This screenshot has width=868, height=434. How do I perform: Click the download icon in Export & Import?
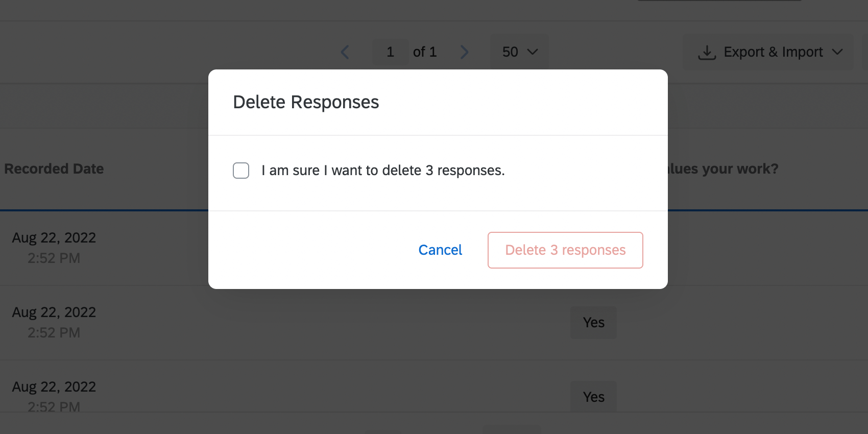point(707,52)
